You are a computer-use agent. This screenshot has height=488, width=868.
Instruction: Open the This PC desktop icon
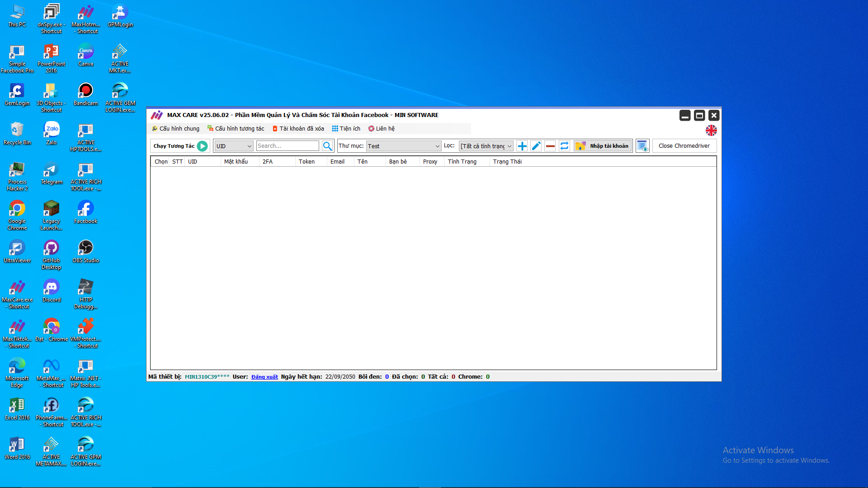pyautogui.click(x=17, y=16)
